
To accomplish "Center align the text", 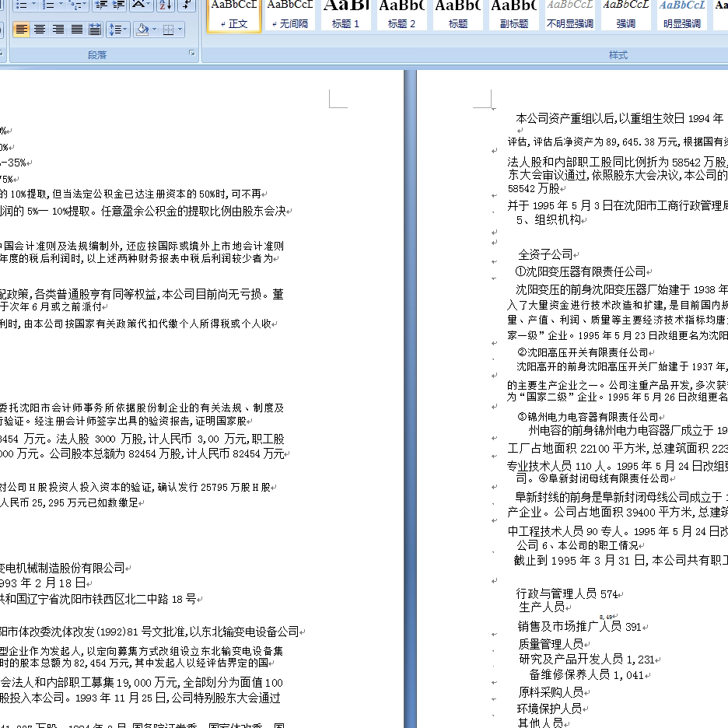I will 40,30.
